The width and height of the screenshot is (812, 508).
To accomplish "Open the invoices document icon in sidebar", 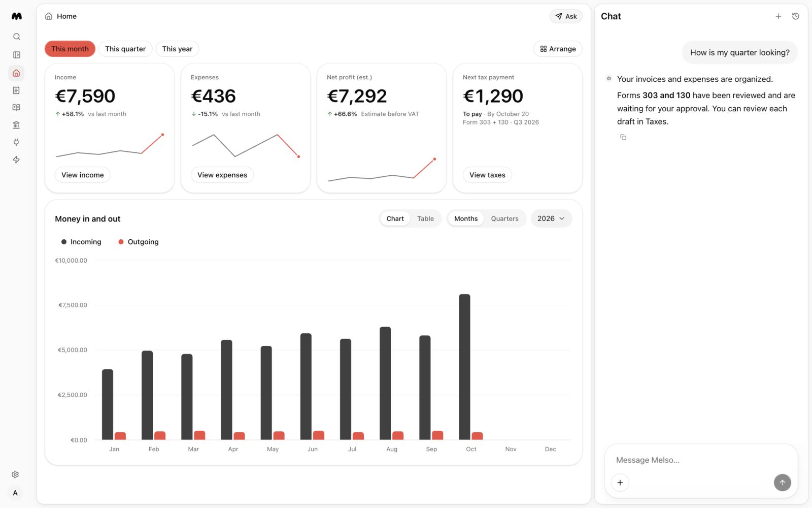I will coord(16,90).
